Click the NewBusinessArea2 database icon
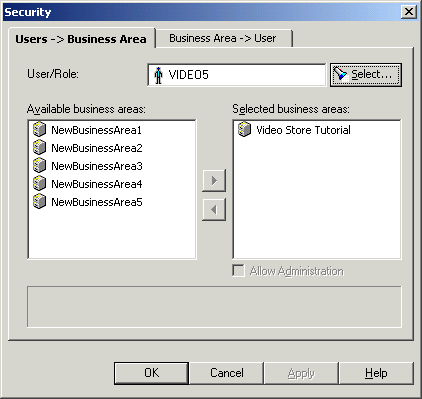Image resolution: width=422 pixels, height=399 pixels. (x=39, y=147)
